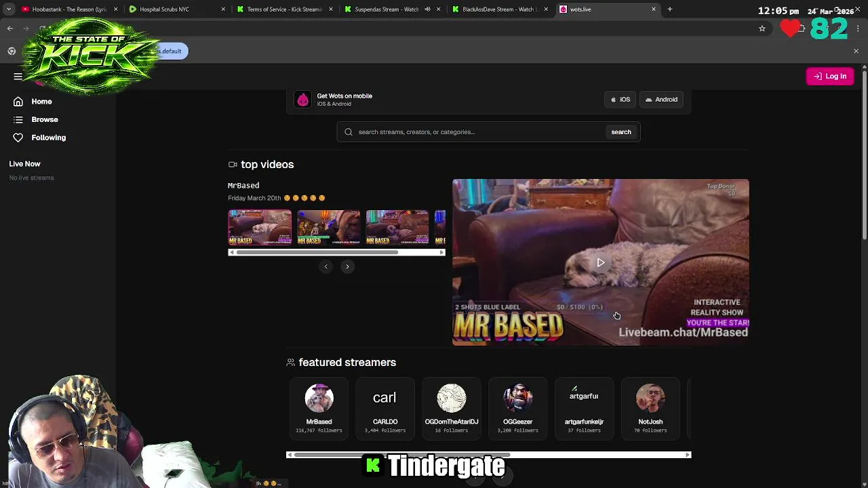Open artgarfunkeljr streamer card

584,409
